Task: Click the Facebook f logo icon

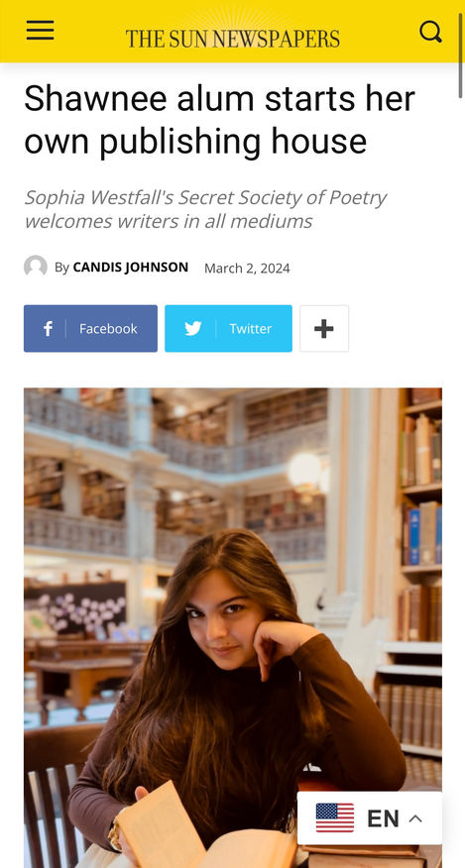Action: [x=49, y=329]
